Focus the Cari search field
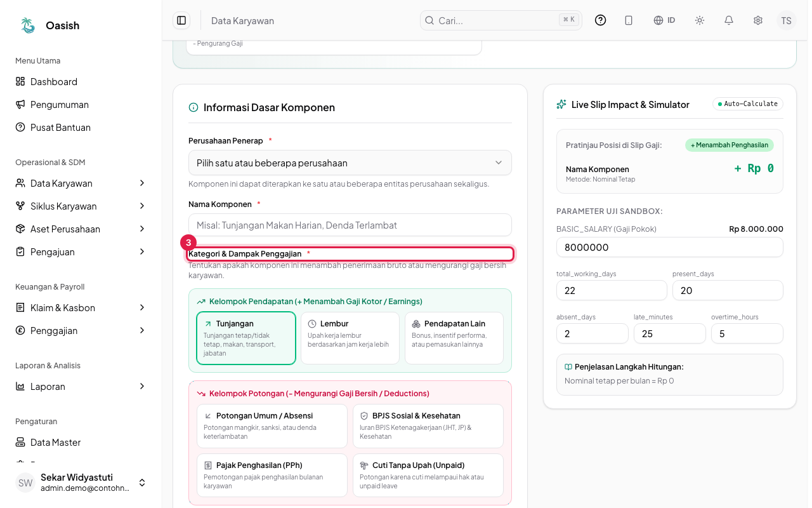This screenshot has height=508, width=812. coord(501,20)
